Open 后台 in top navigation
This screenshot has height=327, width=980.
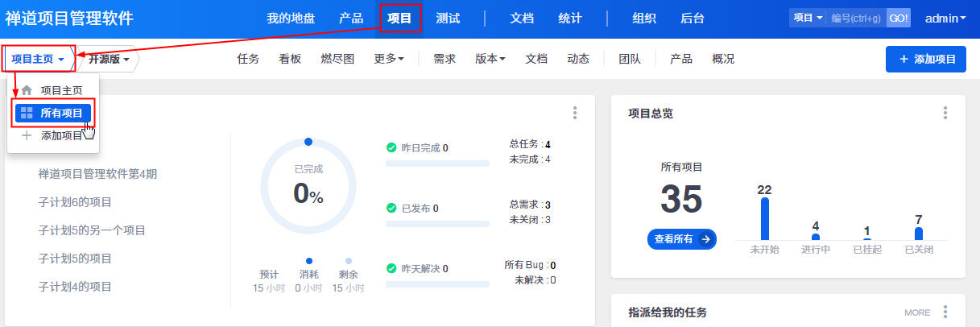(x=693, y=19)
